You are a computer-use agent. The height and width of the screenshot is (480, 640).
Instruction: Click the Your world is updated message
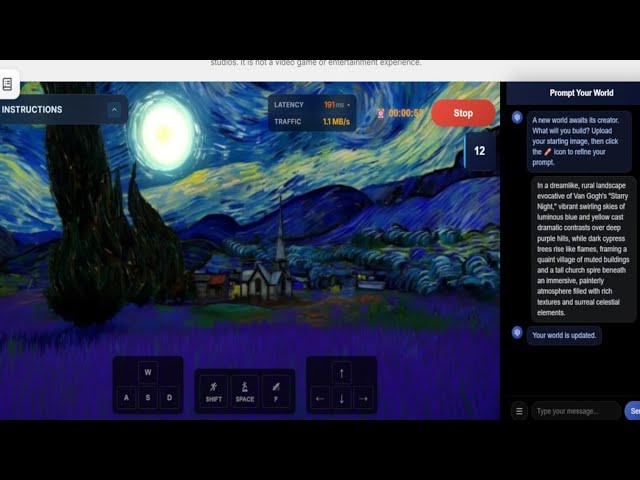pos(564,336)
